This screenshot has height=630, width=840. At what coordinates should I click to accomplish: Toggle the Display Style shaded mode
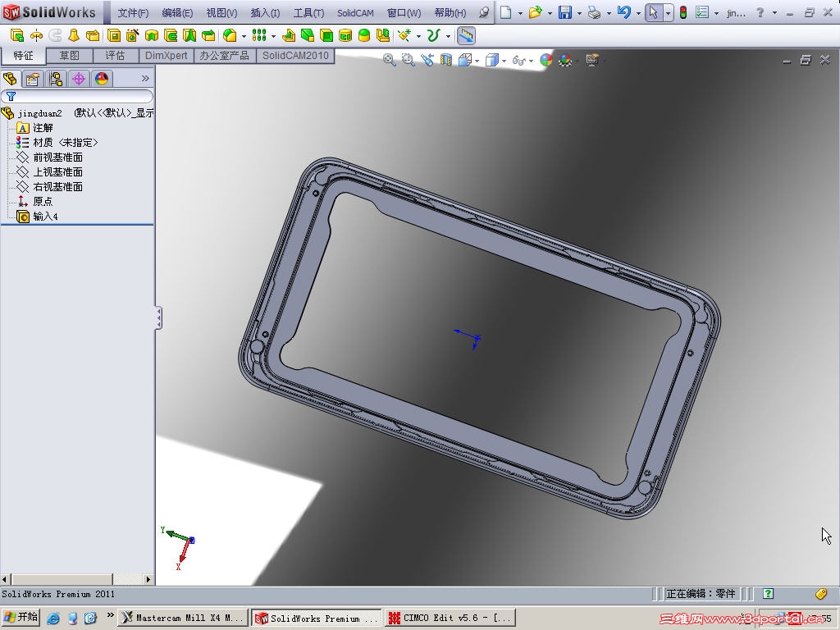[x=492, y=59]
